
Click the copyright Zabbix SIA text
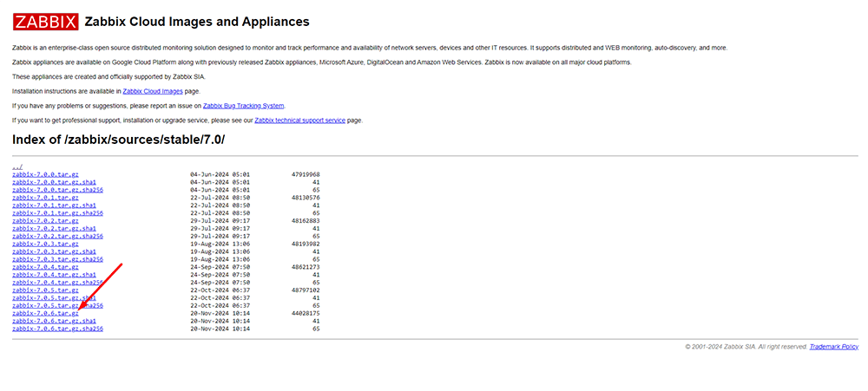(746, 347)
